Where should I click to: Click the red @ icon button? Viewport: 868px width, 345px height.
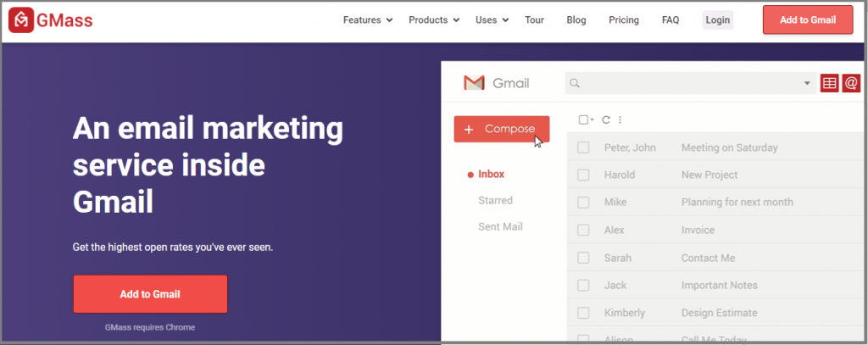(x=851, y=83)
